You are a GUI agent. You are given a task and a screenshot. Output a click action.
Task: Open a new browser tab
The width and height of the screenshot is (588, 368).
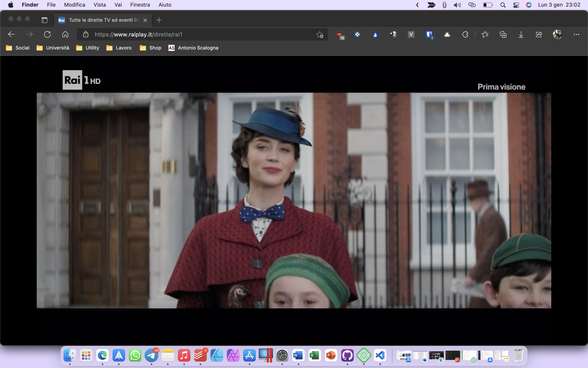click(x=159, y=20)
